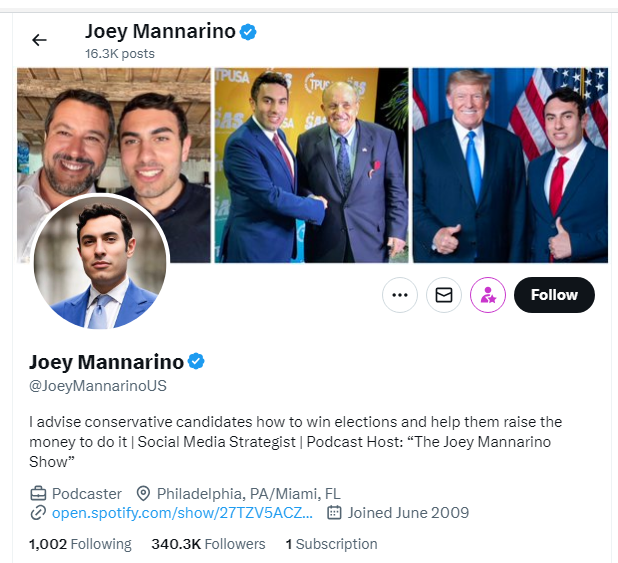Viewport: 618px width, 563px height.
Task: Click the back arrow icon
Action: click(39, 40)
